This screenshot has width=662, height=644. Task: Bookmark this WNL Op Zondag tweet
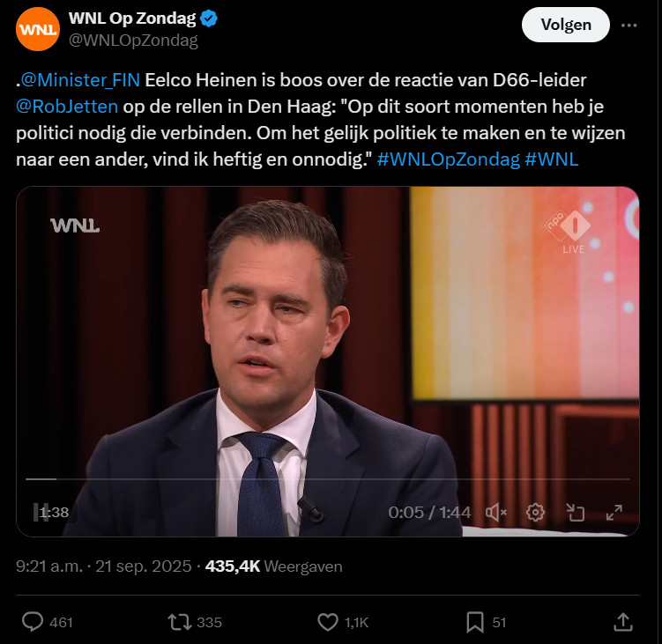coord(475,623)
